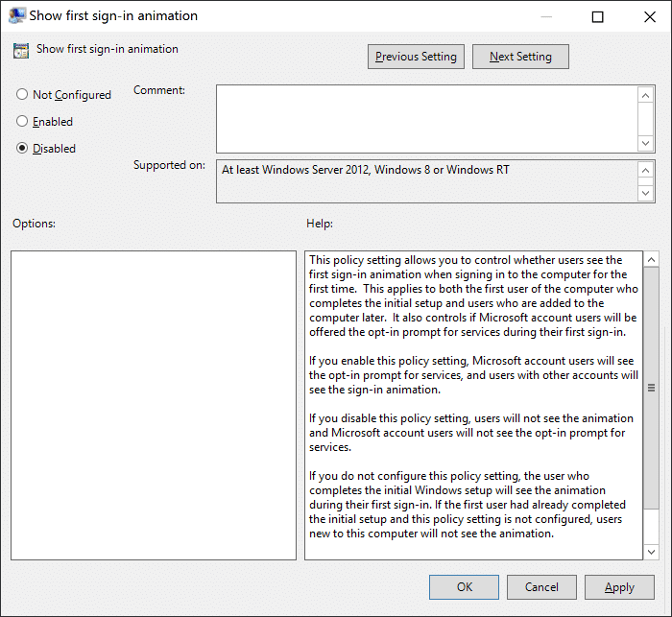Screen dimensions: 672x617
Task: Jump to Next Setting
Action: pyautogui.click(x=520, y=57)
